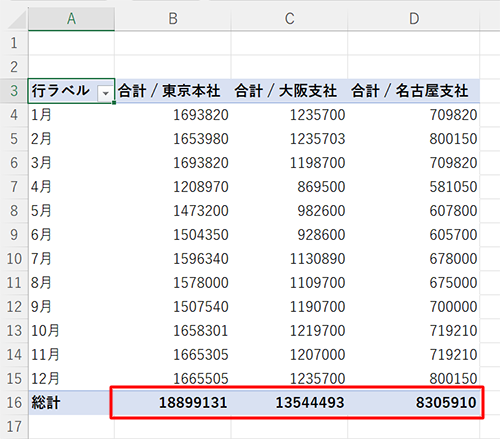Click cell with value 700000
500x439 pixels.
tap(414, 307)
